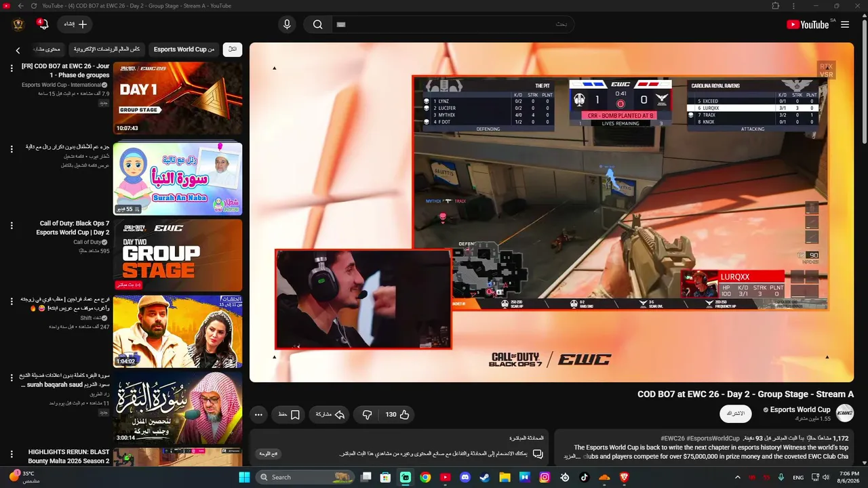Screen dimensions: 868x488
Task: Open the FR COD BO7 Day 1 thumbnail
Action: [x=178, y=99]
